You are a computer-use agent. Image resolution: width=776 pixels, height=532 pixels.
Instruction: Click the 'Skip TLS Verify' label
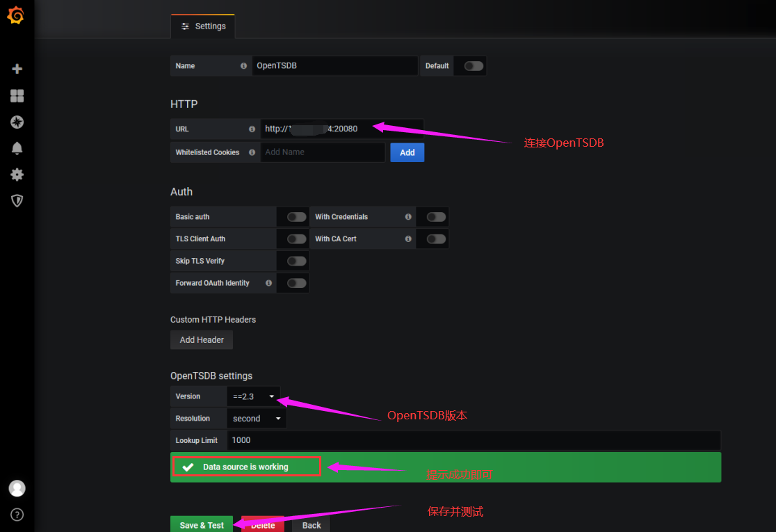(200, 261)
